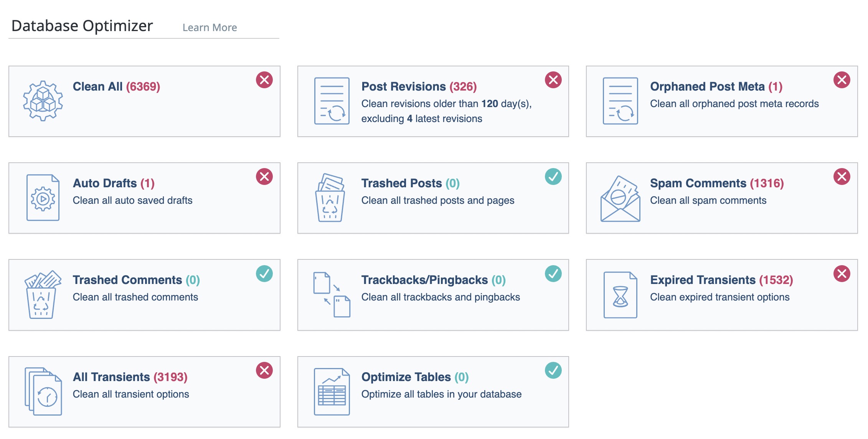This screenshot has height=439, width=868.
Task: Click the Clean All gear cubes icon
Action: pos(43,101)
